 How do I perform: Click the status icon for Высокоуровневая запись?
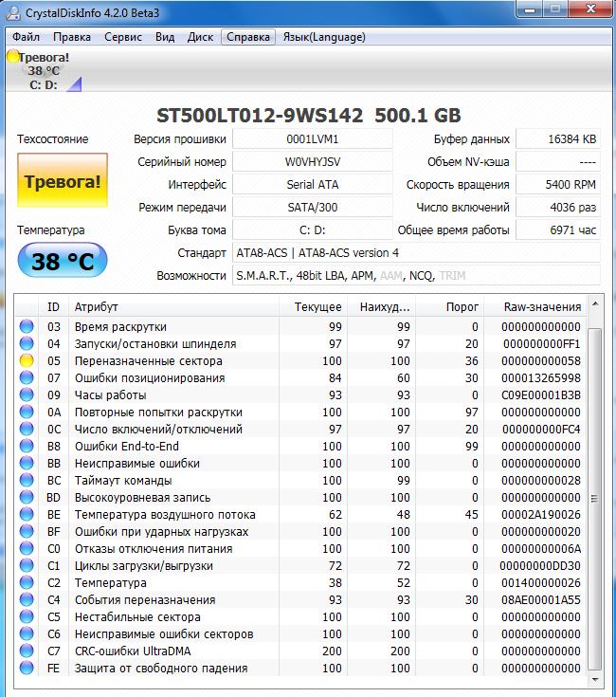click(x=27, y=497)
